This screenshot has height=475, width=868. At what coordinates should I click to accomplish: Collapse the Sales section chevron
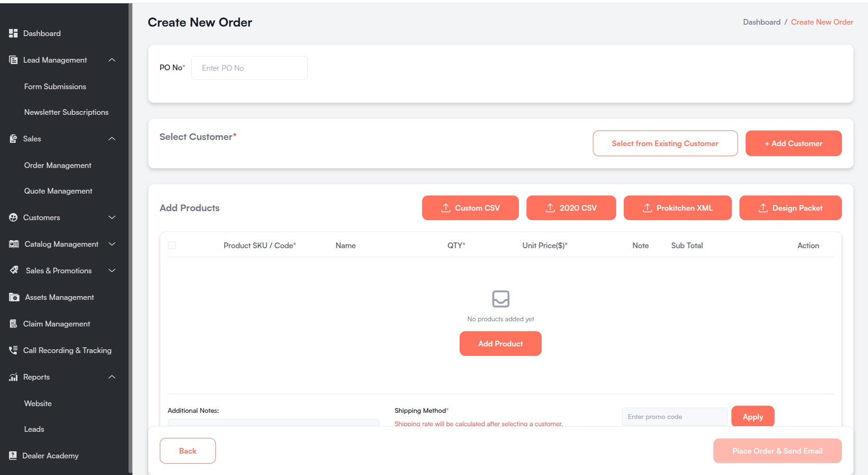tap(112, 139)
